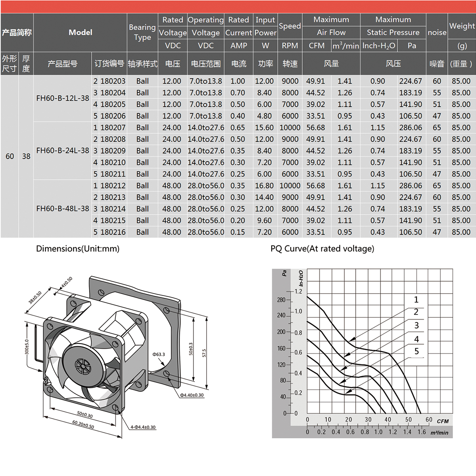Viewport: 476px width, 476px height.
Task: Select the "In-H2O" axis label on the PQ chart
Action: coord(301,278)
